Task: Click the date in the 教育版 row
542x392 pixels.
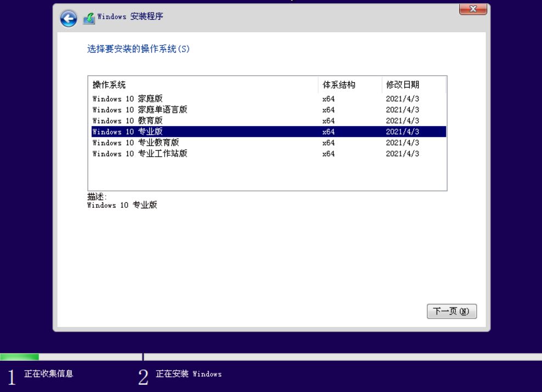Action: [402, 121]
